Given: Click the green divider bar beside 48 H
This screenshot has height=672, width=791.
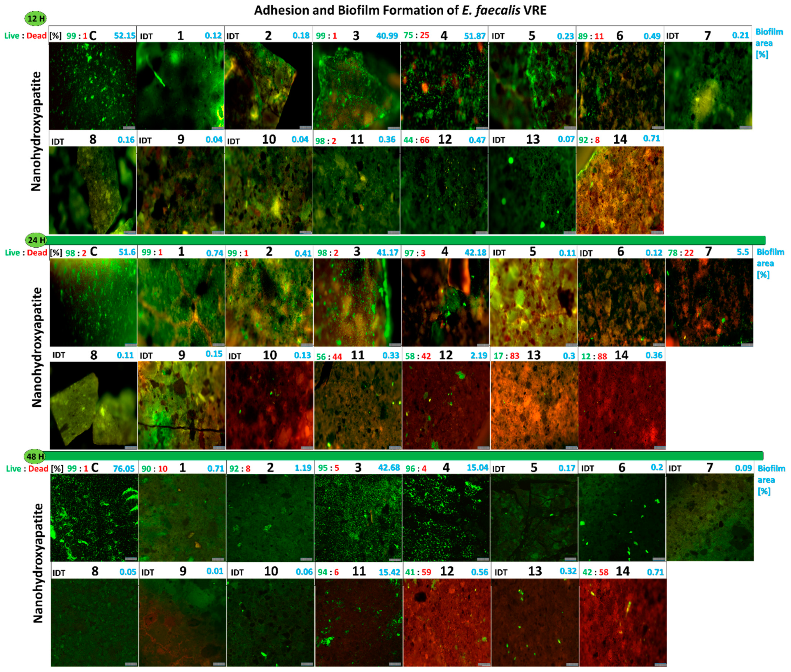Looking at the screenshot, I should coord(404,456).
